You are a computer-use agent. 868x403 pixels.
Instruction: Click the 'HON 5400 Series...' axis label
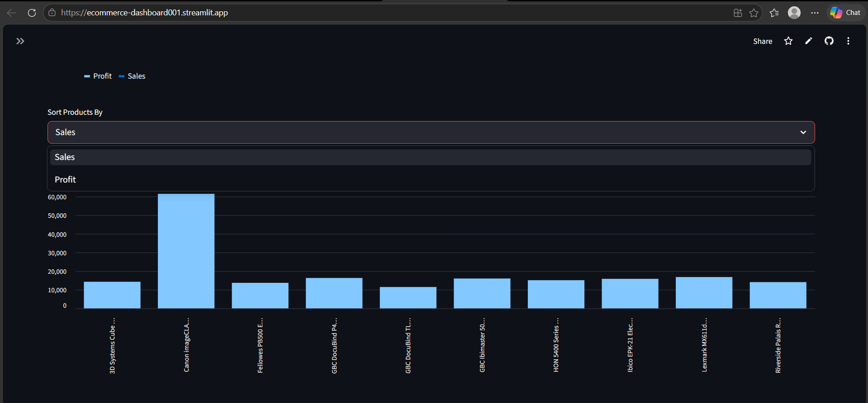coord(556,345)
